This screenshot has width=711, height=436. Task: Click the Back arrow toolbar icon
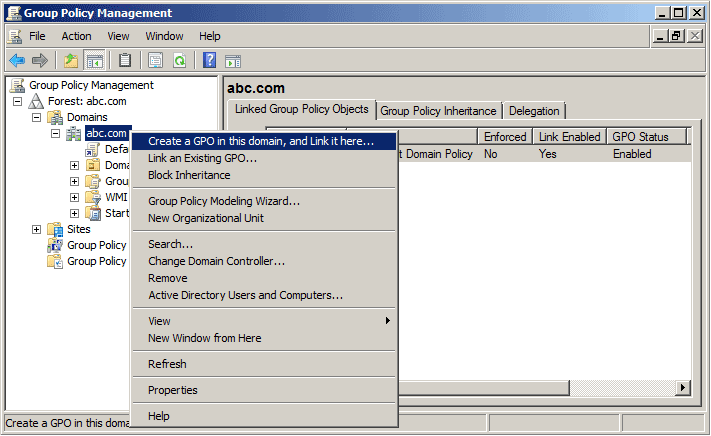[x=17, y=60]
